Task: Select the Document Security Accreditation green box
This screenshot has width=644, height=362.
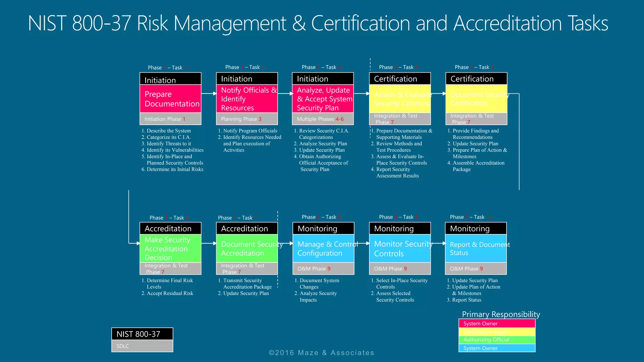Action: [x=247, y=249]
